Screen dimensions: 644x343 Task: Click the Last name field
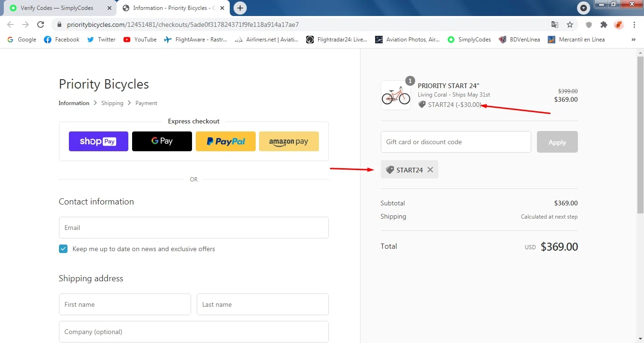click(x=263, y=304)
